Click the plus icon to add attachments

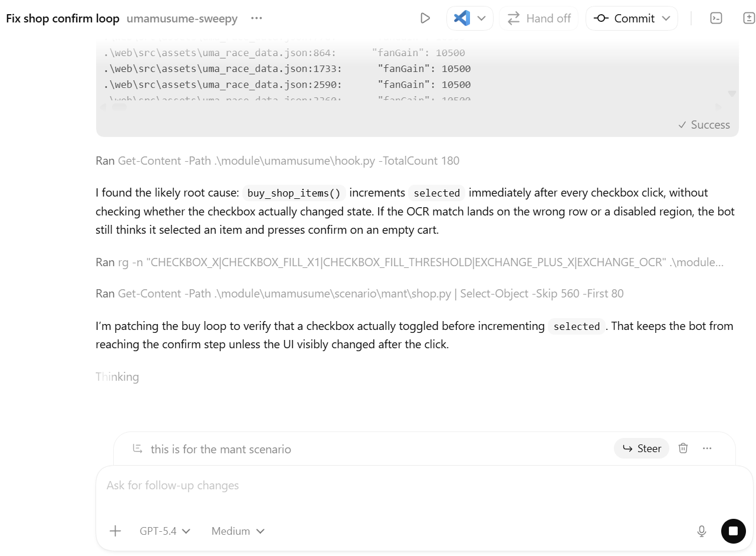[x=116, y=531]
